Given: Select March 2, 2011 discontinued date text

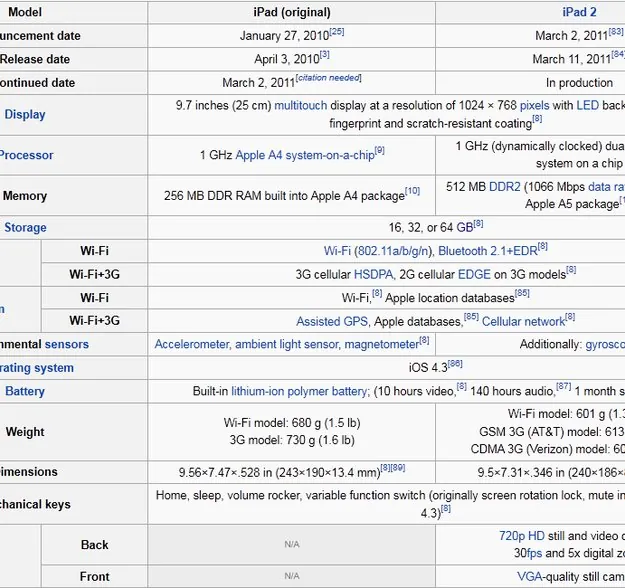Looking at the screenshot, I should point(259,83).
